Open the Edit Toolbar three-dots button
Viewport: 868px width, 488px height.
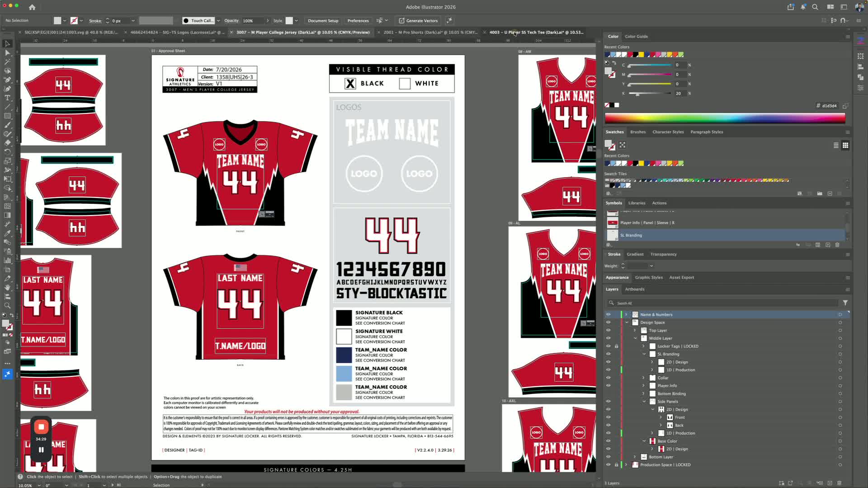(7, 363)
